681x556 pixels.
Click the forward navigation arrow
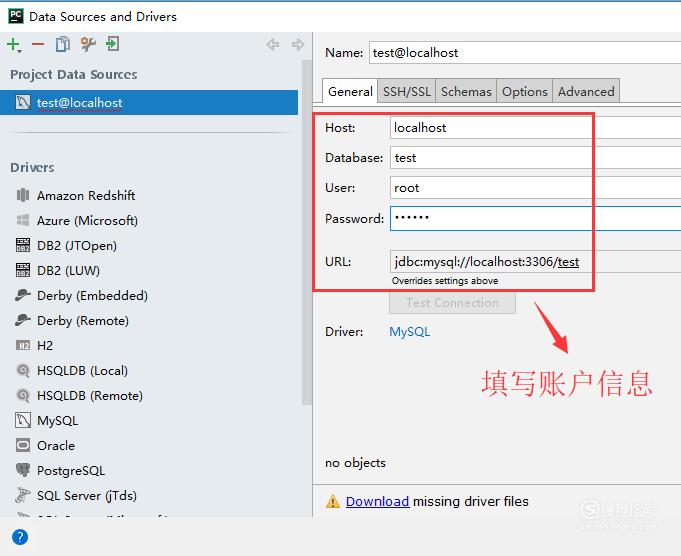298,44
